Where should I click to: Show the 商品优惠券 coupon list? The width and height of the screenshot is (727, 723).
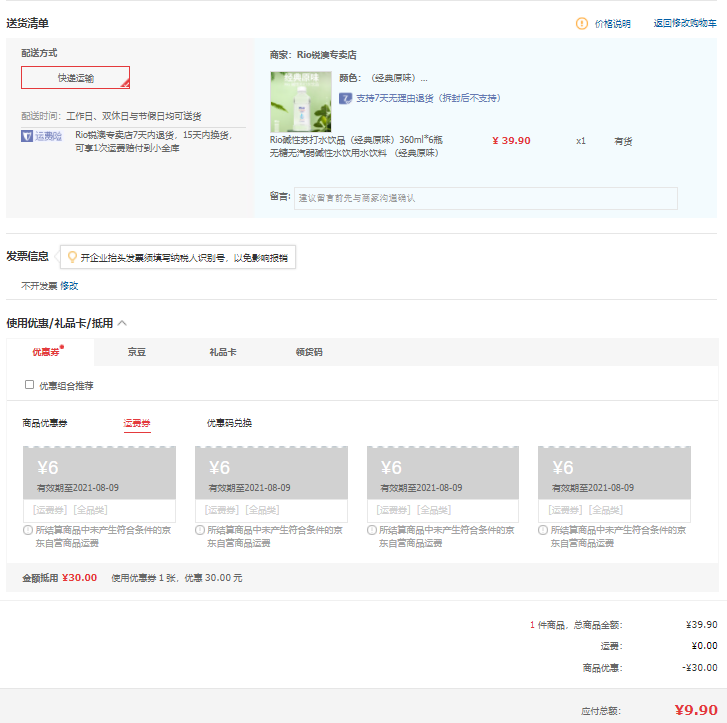pyautogui.click(x=45, y=423)
